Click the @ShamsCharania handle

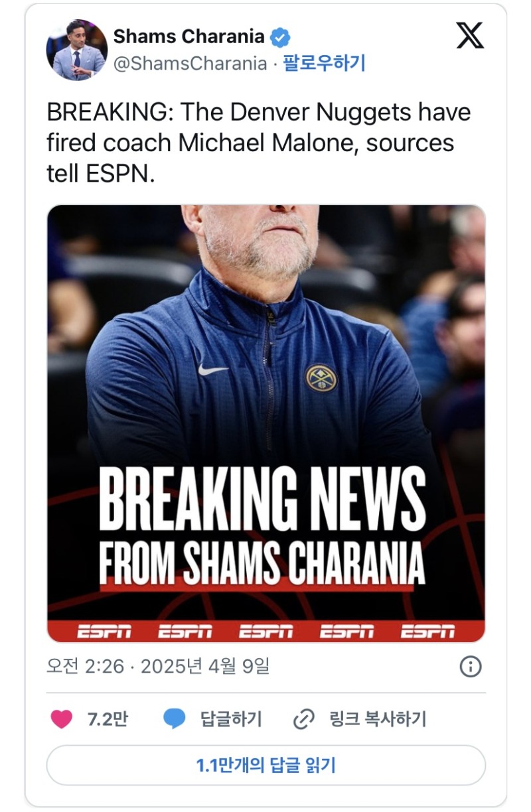pyautogui.click(x=190, y=64)
